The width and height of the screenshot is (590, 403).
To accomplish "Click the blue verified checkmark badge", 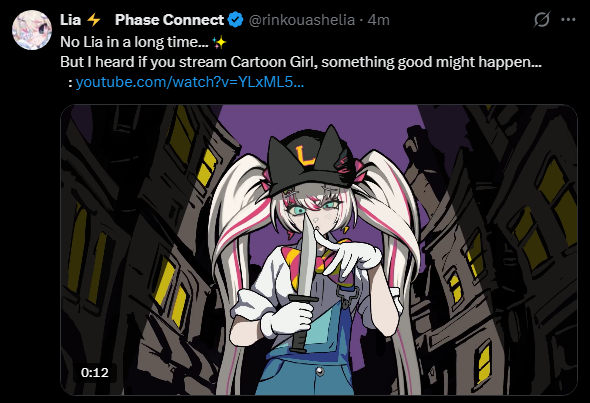I will pos(236,20).
